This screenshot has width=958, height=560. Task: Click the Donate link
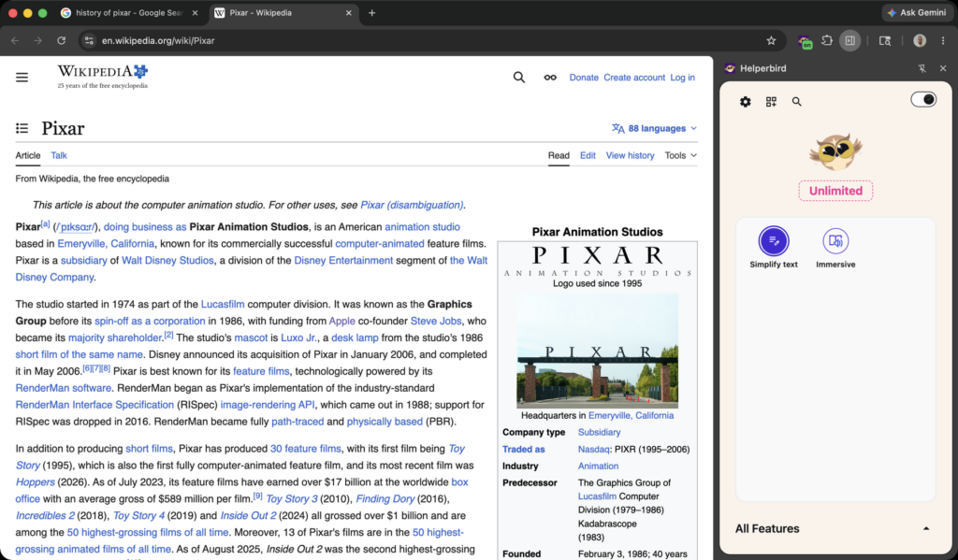point(584,78)
